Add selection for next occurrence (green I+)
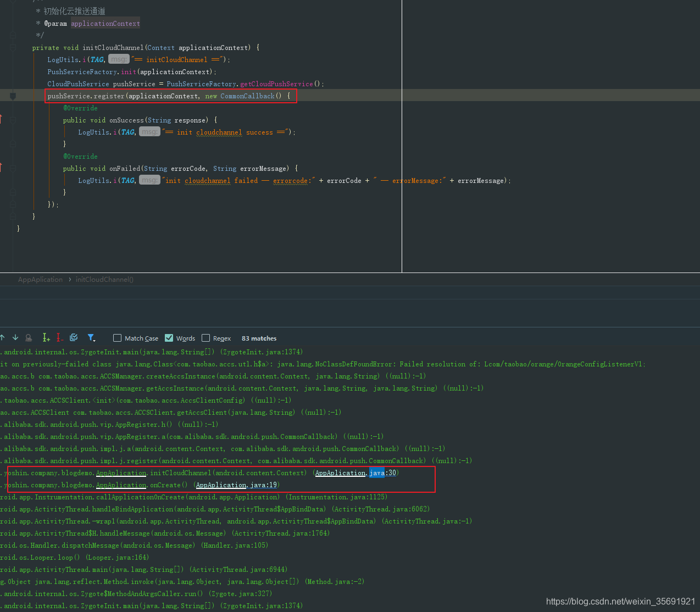This screenshot has height=612, width=700. click(46, 338)
